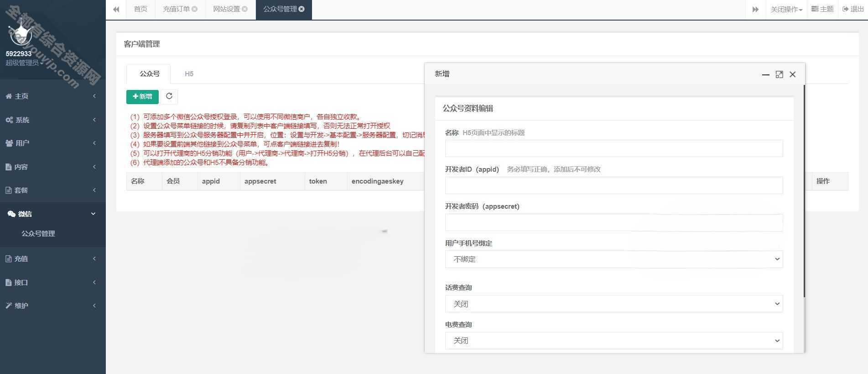Click the users icon beside 用户 in sidebar
This screenshot has height=374, width=868.
[x=9, y=143]
